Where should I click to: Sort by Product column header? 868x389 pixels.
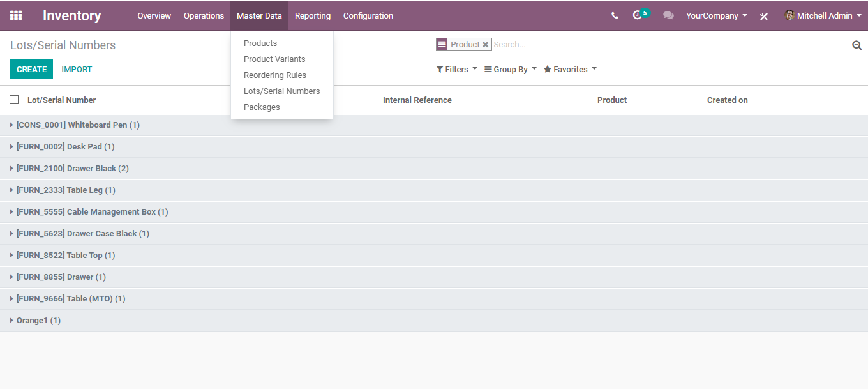pos(612,100)
